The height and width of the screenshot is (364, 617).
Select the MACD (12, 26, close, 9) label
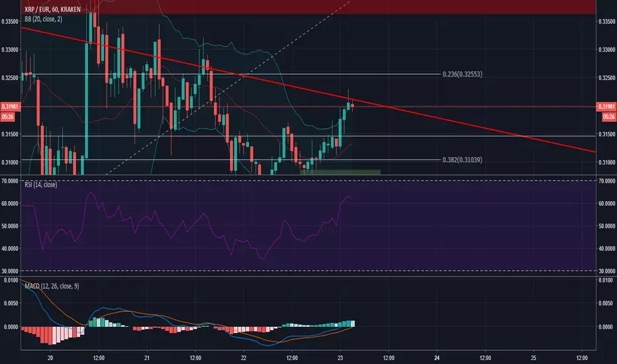tap(52, 286)
